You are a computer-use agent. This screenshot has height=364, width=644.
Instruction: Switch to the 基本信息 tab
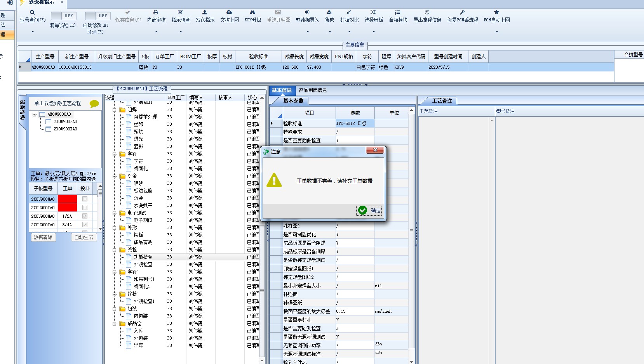(x=282, y=90)
